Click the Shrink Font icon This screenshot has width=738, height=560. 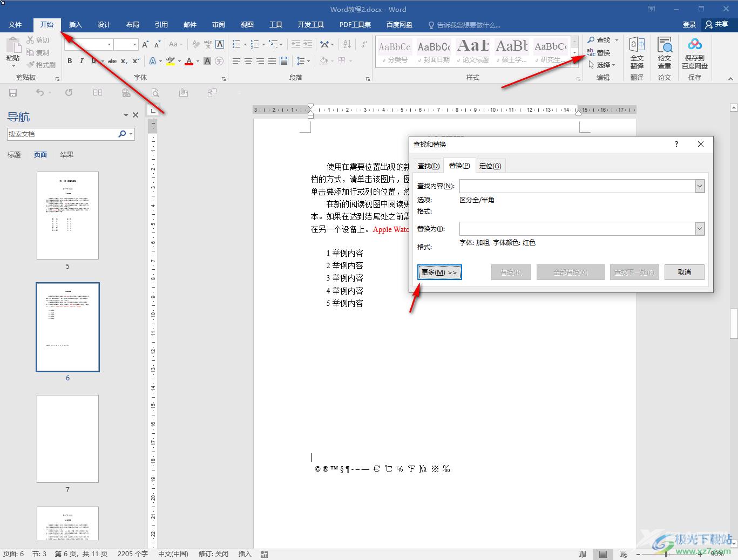[x=157, y=44]
